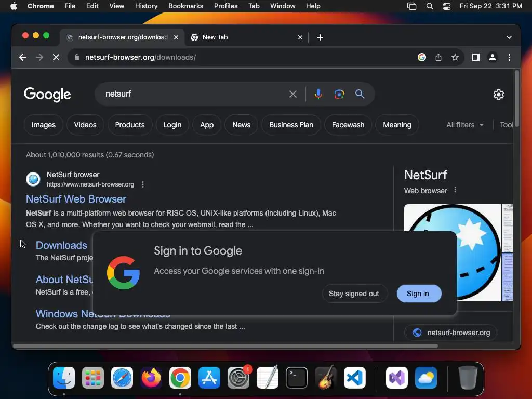Share this page icon

[438, 57]
